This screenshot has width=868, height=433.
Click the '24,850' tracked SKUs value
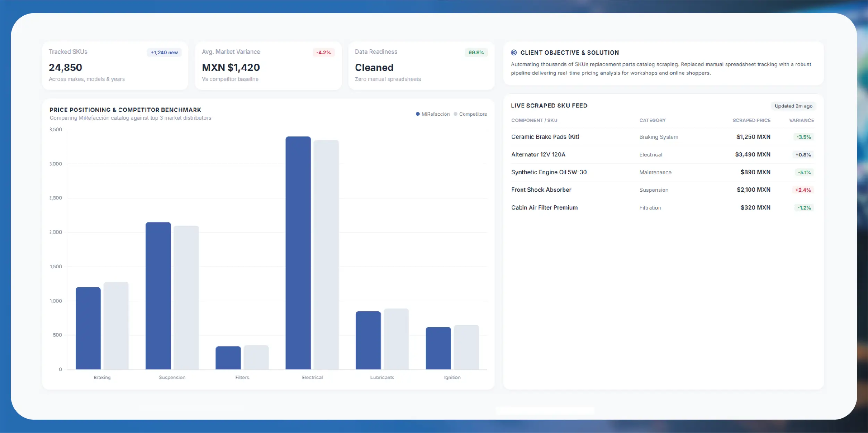(x=66, y=67)
